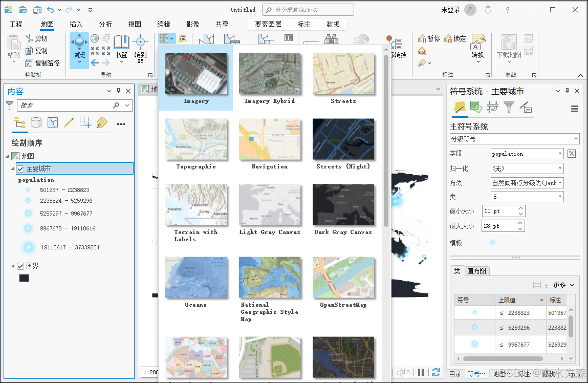Viewport: 588px width, 383px height.
Task: Click the 国界 dark fill color swatch
Action: pos(24,278)
